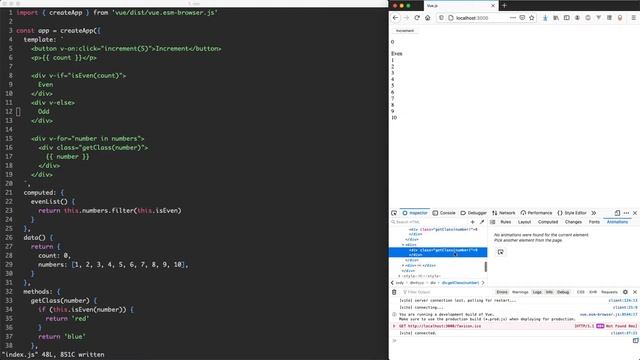Screen dimensions: 640x360
Task: Bookmark this page with the star
Action: [x=531, y=18]
